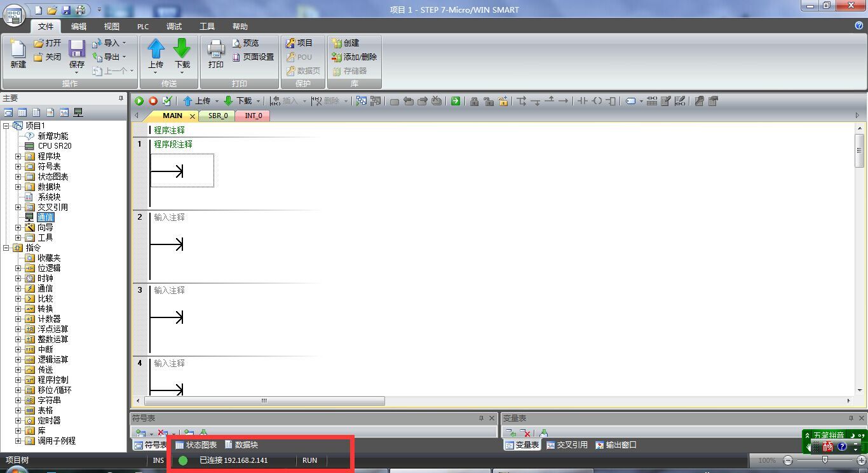Open the communication node in project tree

point(45,217)
